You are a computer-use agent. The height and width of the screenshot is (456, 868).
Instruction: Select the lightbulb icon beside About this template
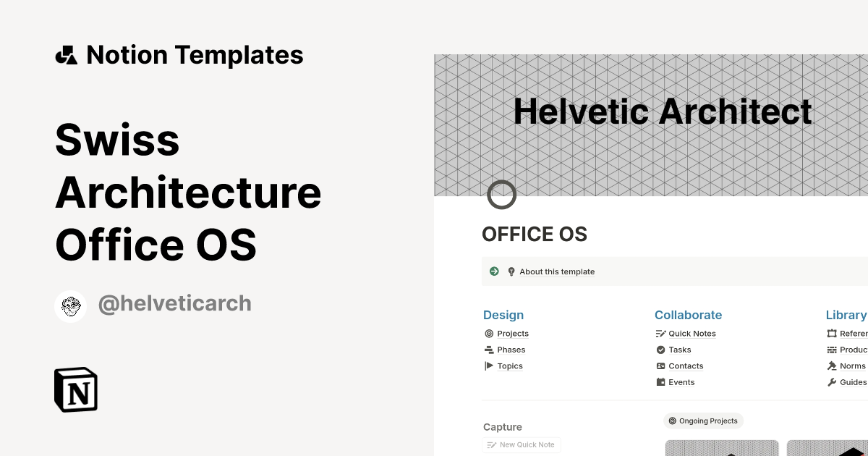(x=511, y=271)
